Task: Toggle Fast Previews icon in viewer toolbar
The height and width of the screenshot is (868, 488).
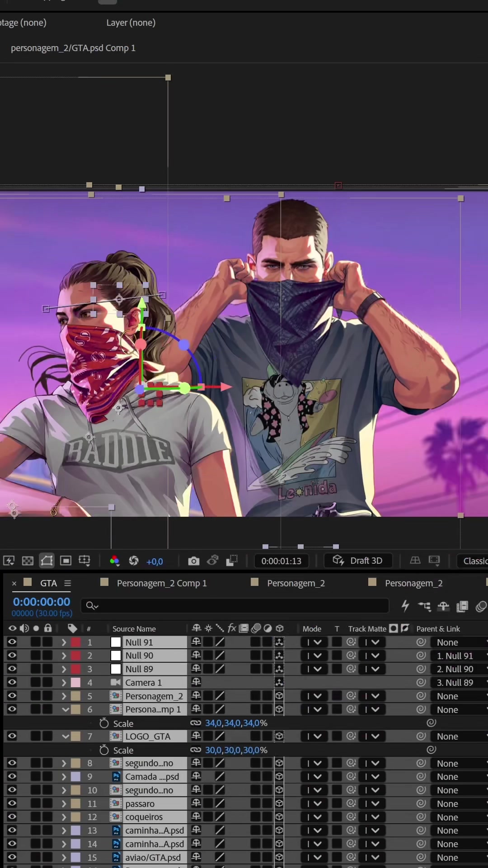Action: (x=9, y=561)
